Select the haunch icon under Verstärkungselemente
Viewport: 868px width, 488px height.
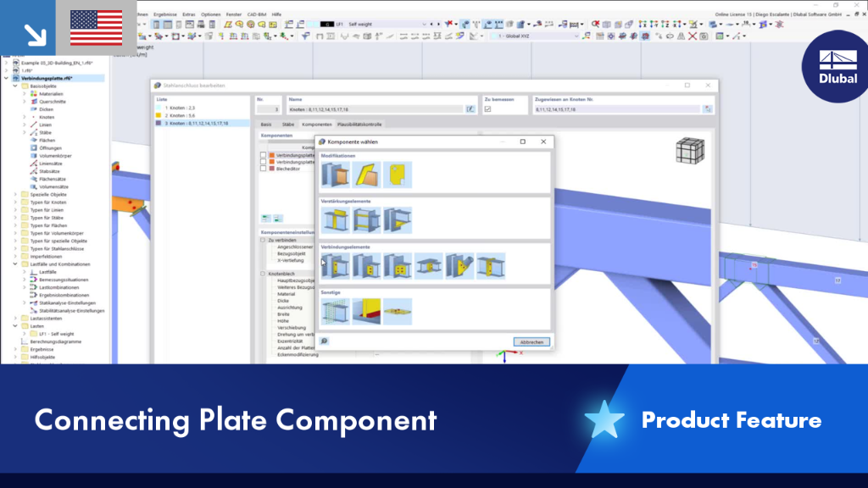pyautogui.click(x=398, y=220)
